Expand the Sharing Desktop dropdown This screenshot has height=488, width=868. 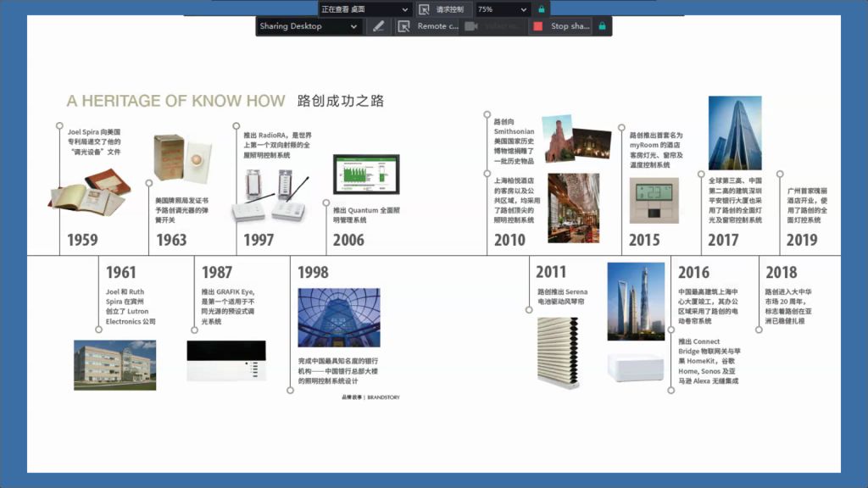[308, 26]
